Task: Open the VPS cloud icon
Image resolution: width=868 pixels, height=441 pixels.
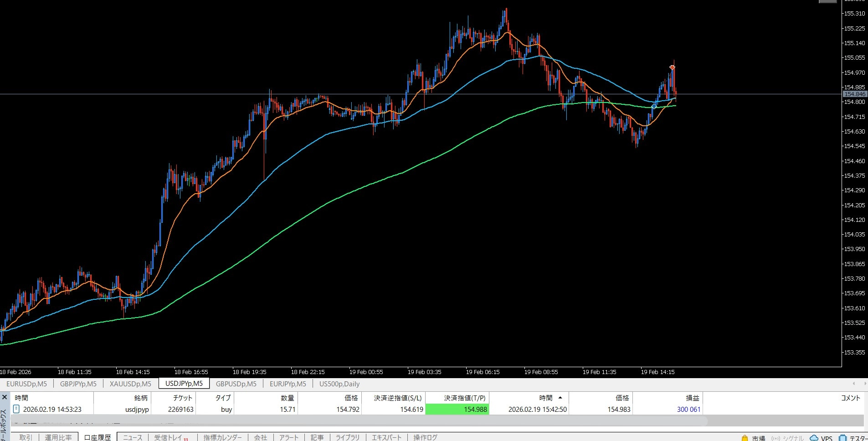Action: point(814,438)
